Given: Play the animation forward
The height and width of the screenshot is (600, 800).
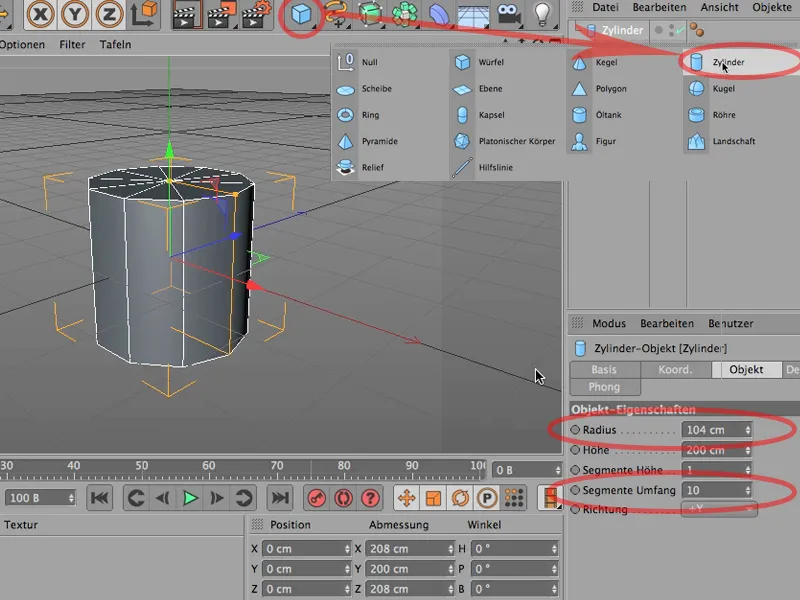Looking at the screenshot, I should [190, 498].
